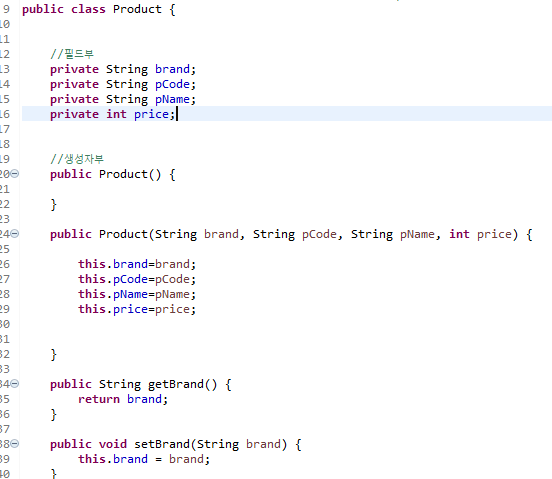Viewport: 552px width, 479px height.
Task: Collapse the four-parameter Product constructor fold marker
Action: click(x=15, y=233)
